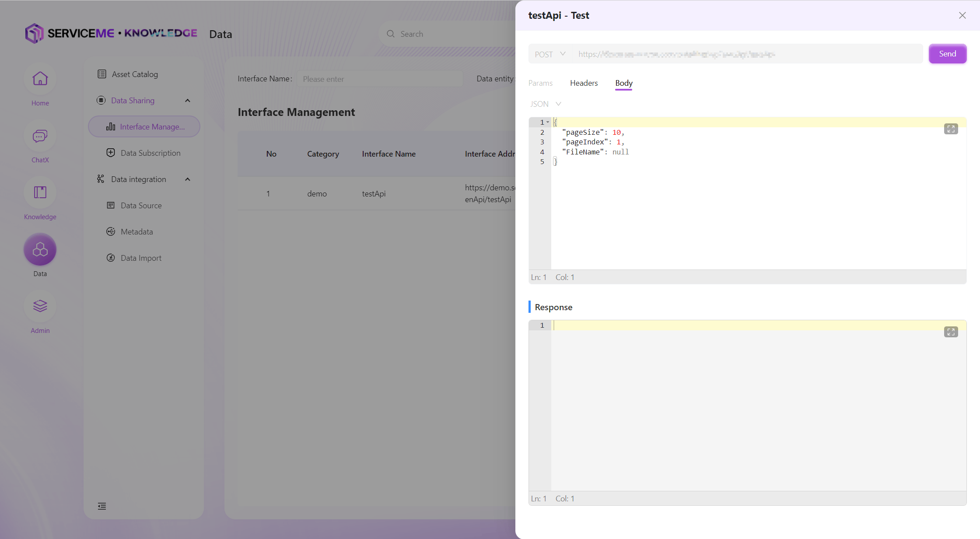Switch to the Headers tab

pyautogui.click(x=584, y=83)
